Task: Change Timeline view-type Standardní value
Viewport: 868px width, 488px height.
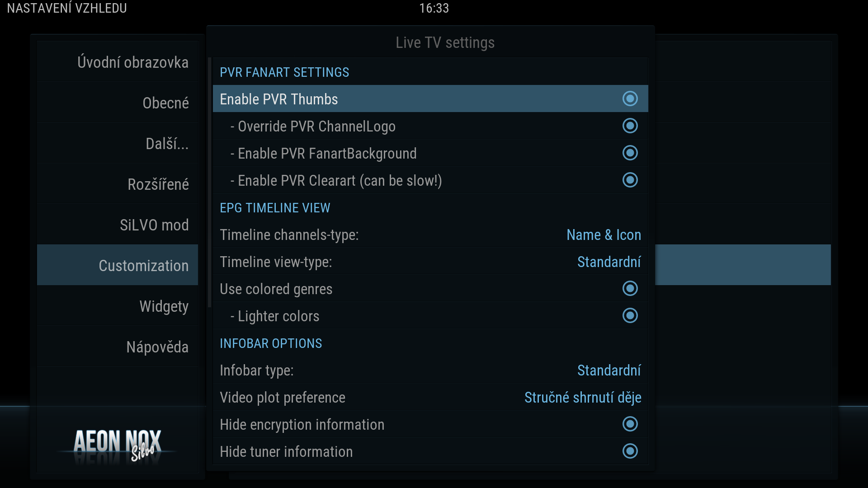Action: click(609, 262)
